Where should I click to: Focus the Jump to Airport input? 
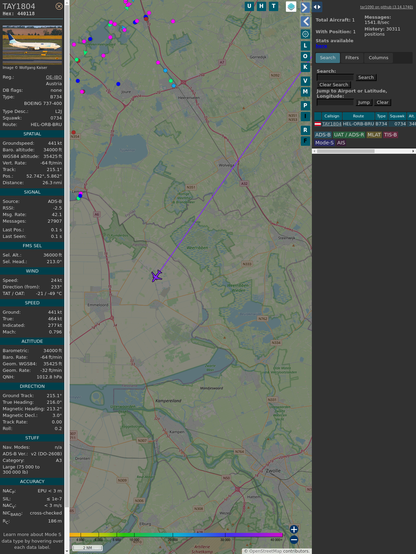click(x=335, y=102)
